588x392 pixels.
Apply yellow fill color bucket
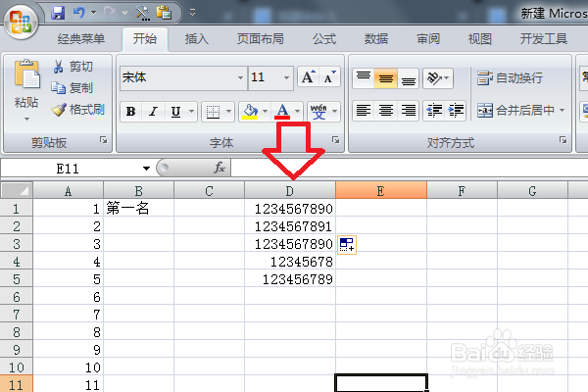click(250, 112)
